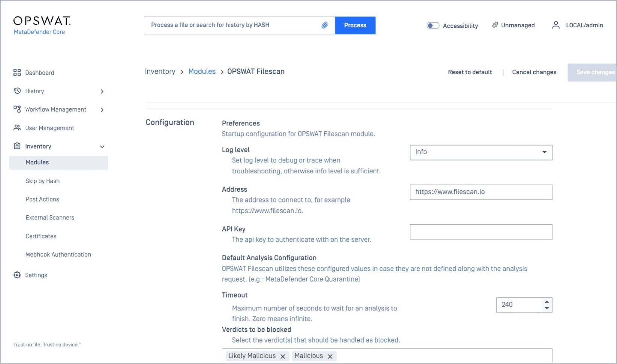617x364 pixels.
Task: Expand the Workflow Management submenu chevron
Action: (x=102, y=110)
